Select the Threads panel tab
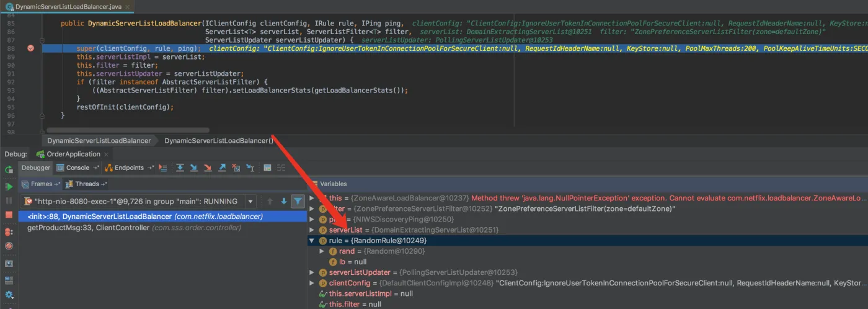Viewport: 868px width, 309px height. point(87,184)
